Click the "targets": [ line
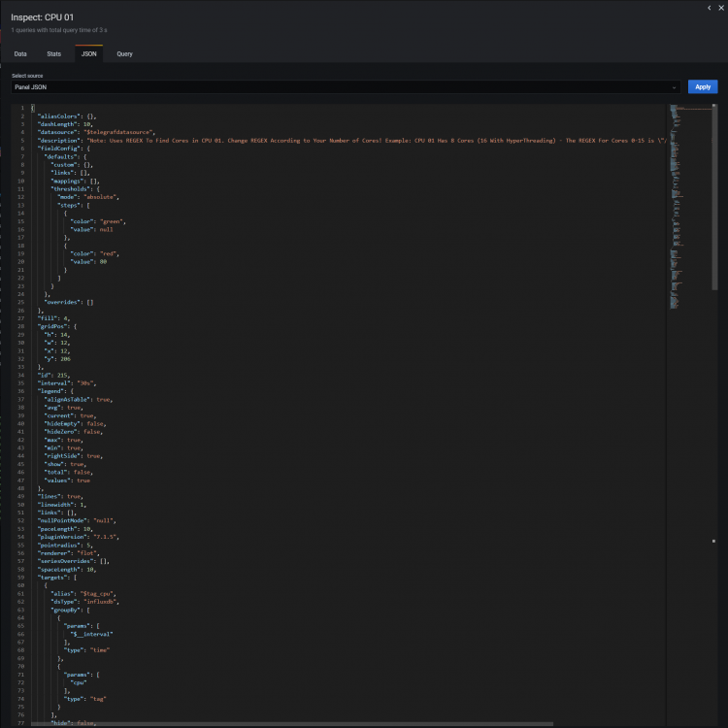The width and height of the screenshot is (728, 728). pos(56,578)
